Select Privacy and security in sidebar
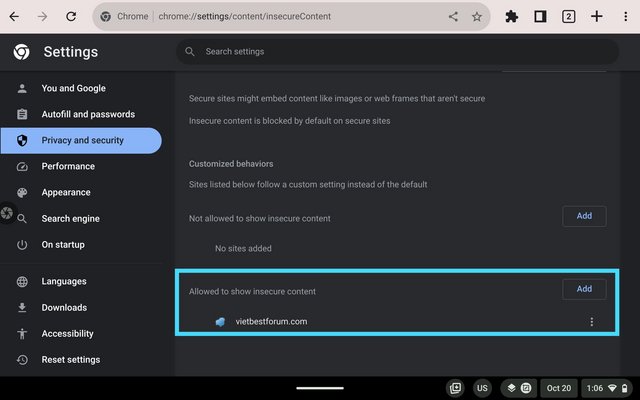Viewport: 640px width, 400px height. (x=81, y=140)
